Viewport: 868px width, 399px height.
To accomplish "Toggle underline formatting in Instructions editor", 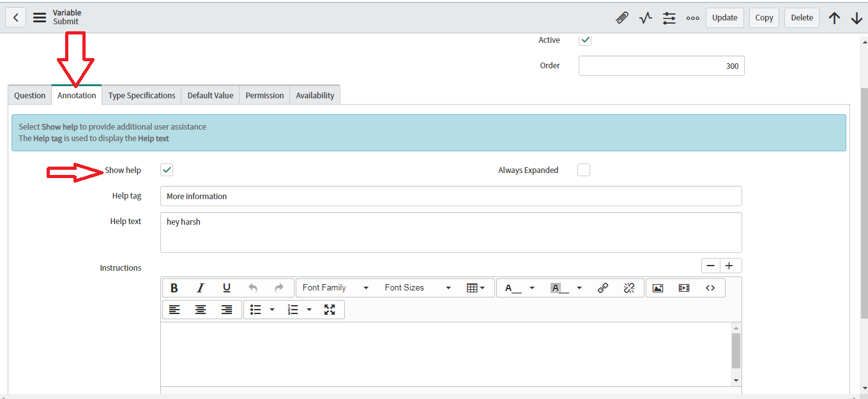I will click(x=227, y=288).
